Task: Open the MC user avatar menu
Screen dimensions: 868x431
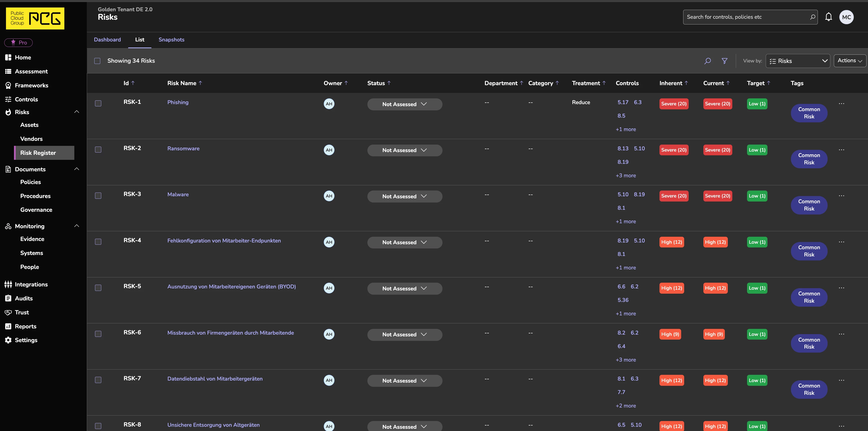Action: [x=846, y=17]
